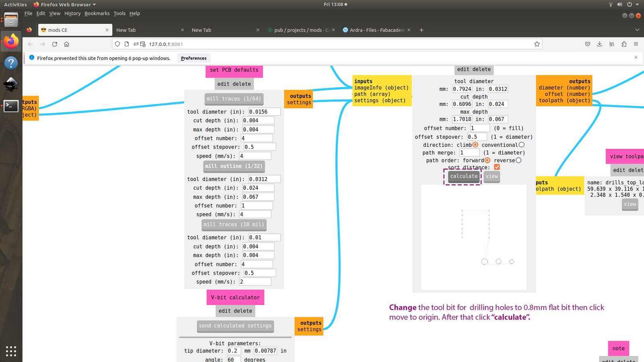This screenshot has height=362, width=644.
Task: Click the offset stepover input field
Action: (x=477, y=137)
